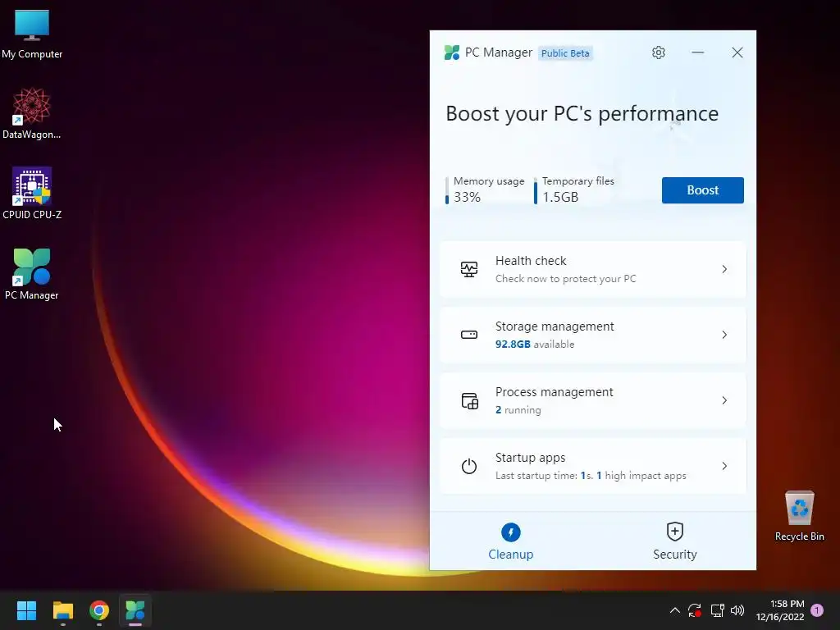Open Health check chevron arrow

coord(724,269)
